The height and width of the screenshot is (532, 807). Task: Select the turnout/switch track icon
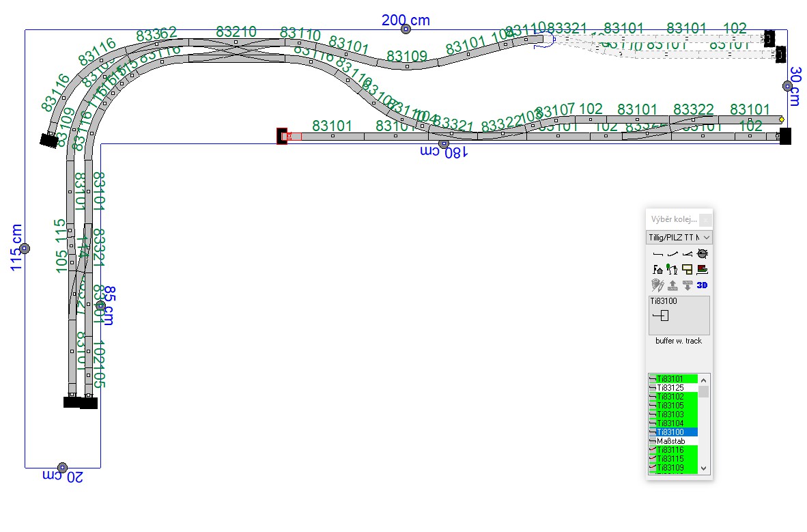pos(688,254)
